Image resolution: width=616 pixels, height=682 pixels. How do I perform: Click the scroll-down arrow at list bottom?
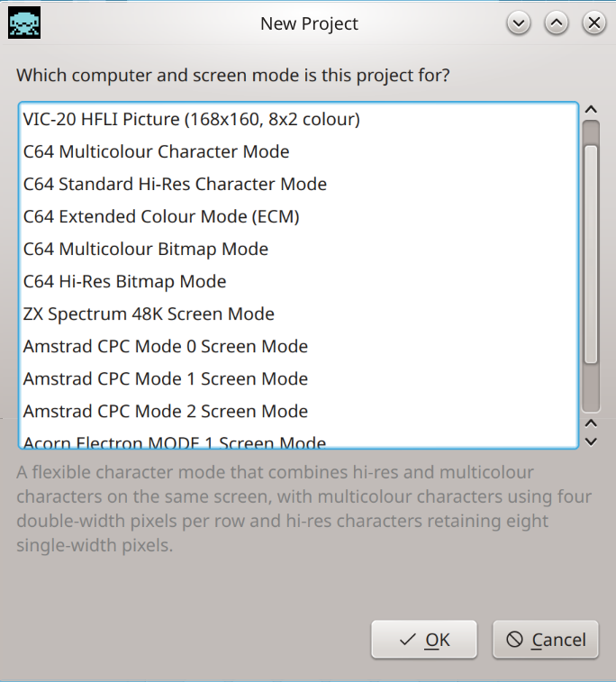tap(591, 442)
